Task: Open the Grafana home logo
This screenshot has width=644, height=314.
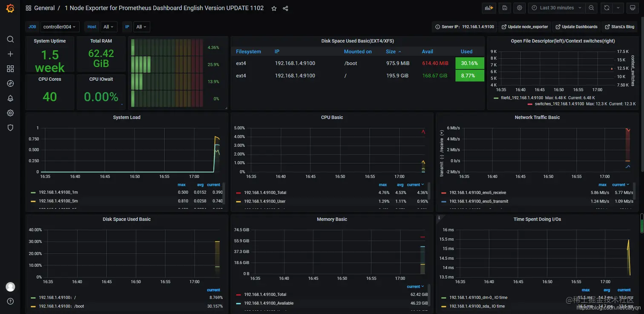Action: (10, 8)
